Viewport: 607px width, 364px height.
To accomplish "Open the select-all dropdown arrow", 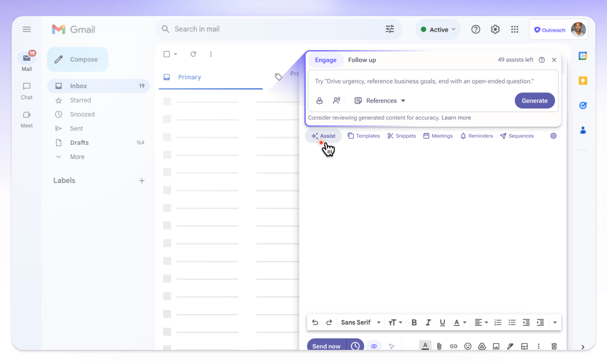I will pos(176,54).
